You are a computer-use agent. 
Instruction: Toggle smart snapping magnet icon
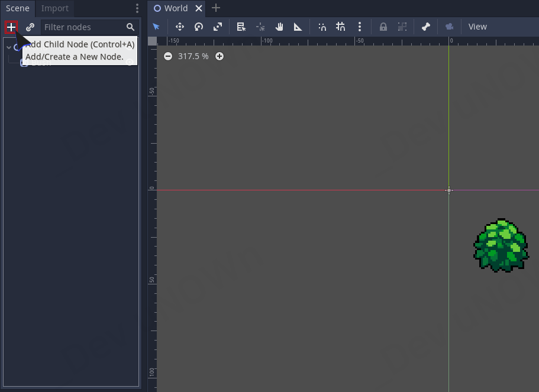pos(322,27)
